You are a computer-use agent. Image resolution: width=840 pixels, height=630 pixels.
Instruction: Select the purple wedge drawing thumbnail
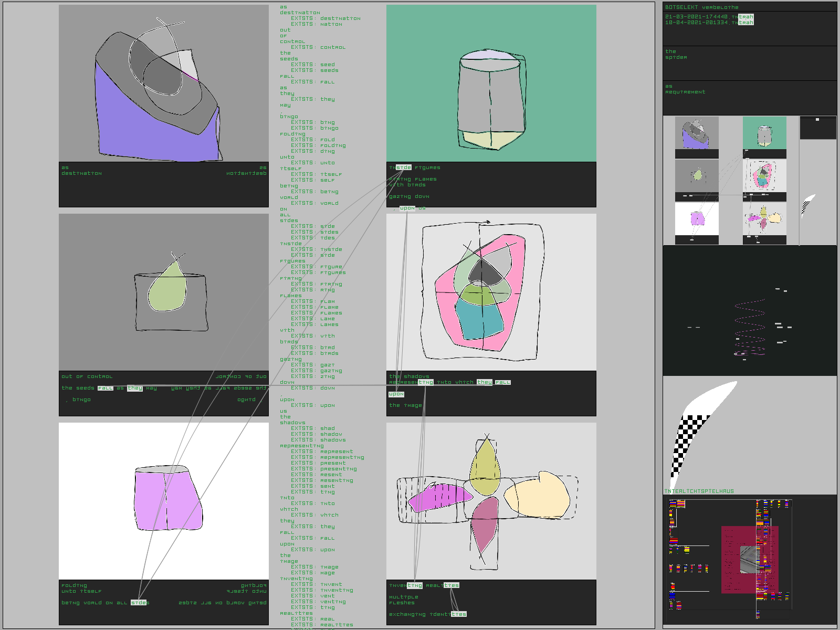pos(697,133)
